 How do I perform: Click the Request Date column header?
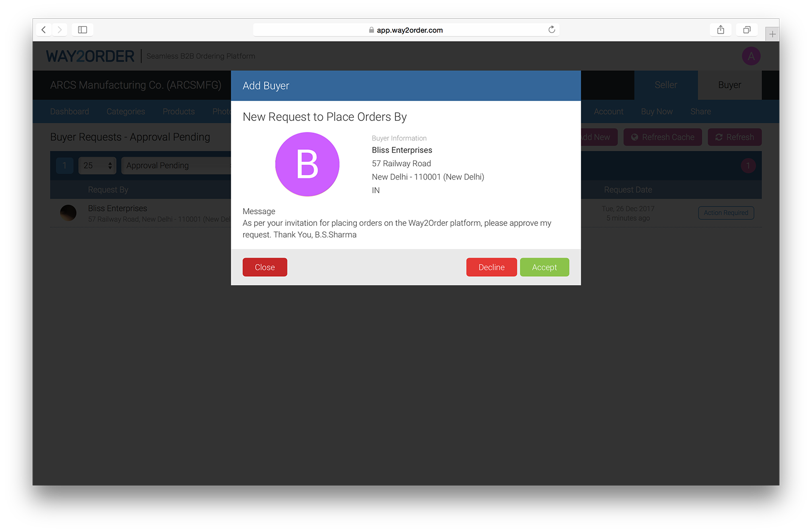point(628,190)
